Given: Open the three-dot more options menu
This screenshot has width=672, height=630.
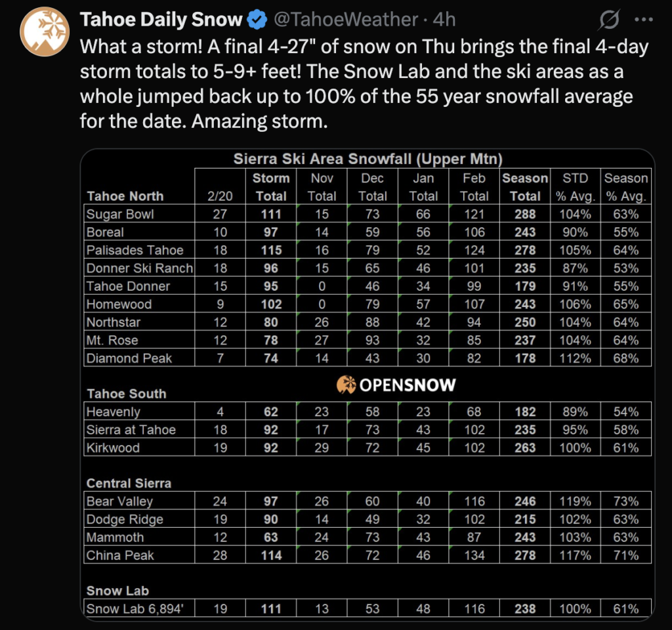Looking at the screenshot, I should coord(644,21).
